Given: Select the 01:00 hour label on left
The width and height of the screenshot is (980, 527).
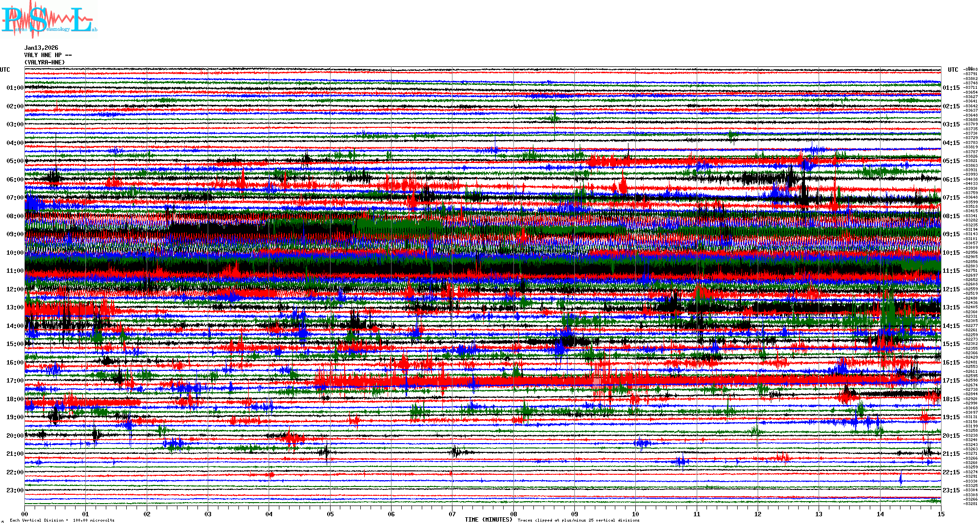Looking at the screenshot, I should pos(15,88).
